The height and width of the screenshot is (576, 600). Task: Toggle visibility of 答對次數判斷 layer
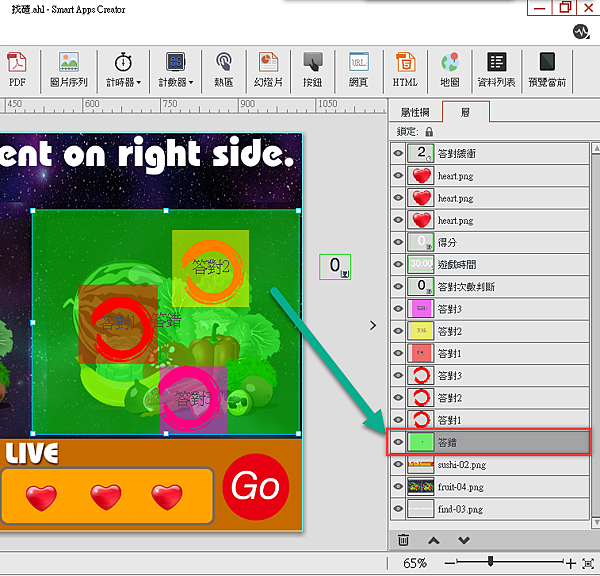pos(398,287)
